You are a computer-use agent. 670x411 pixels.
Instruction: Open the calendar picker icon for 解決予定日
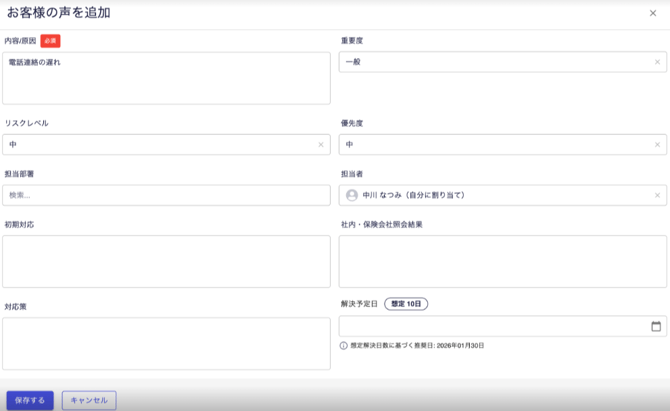point(656,326)
